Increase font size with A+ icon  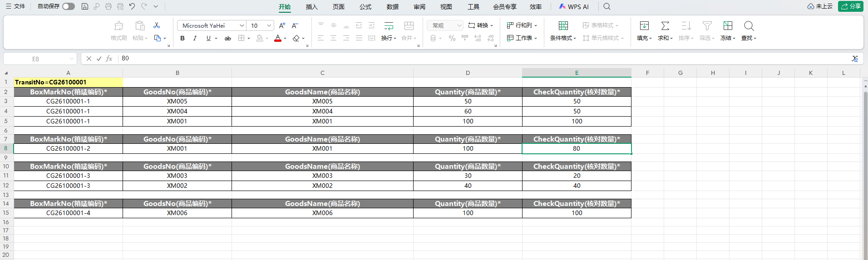pyautogui.click(x=282, y=25)
